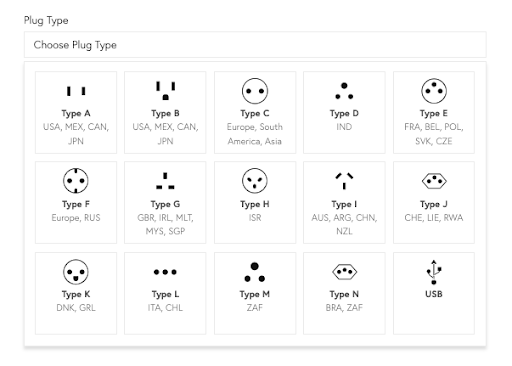Image resolution: width=512 pixels, height=366 pixels.
Task: Click the 'Type G' label text
Action: tap(165, 204)
